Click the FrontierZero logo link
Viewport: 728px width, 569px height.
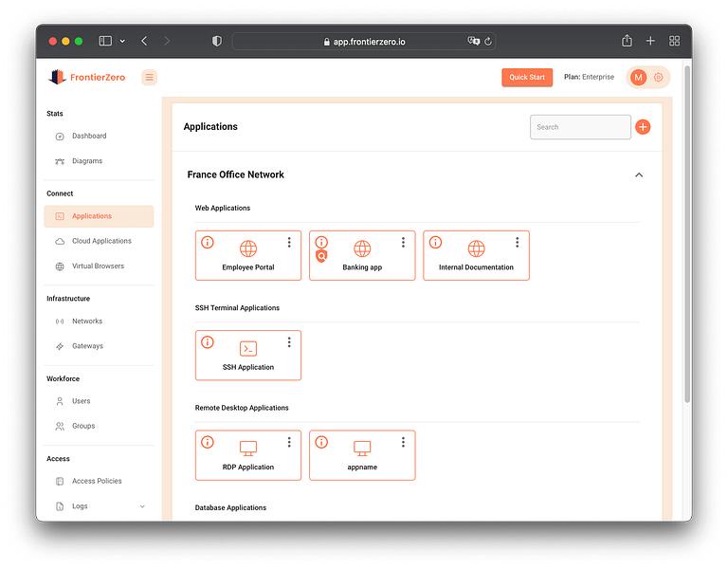pyautogui.click(x=87, y=77)
